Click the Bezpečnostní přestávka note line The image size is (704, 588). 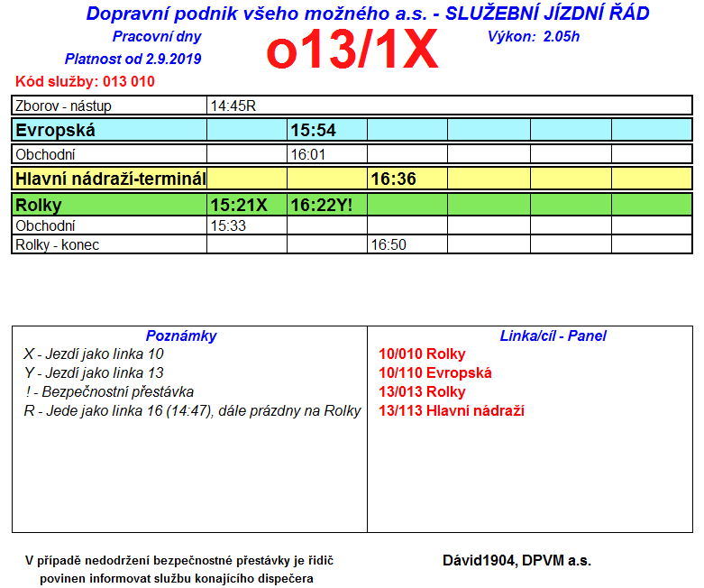(x=109, y=391)
